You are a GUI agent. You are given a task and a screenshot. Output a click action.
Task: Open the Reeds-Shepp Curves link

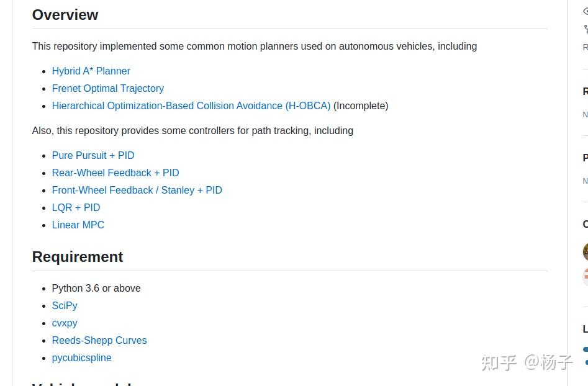99,340
